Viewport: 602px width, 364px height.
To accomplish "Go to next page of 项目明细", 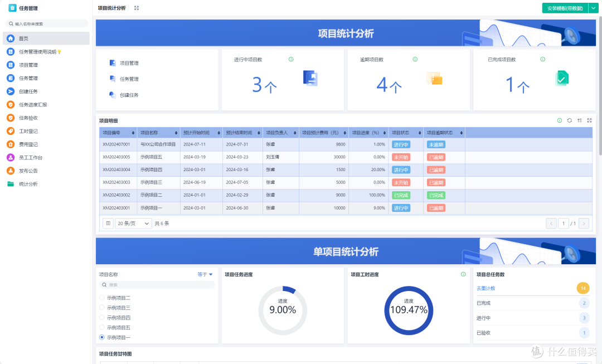I will pyautogui.click(x=584, y=224).
